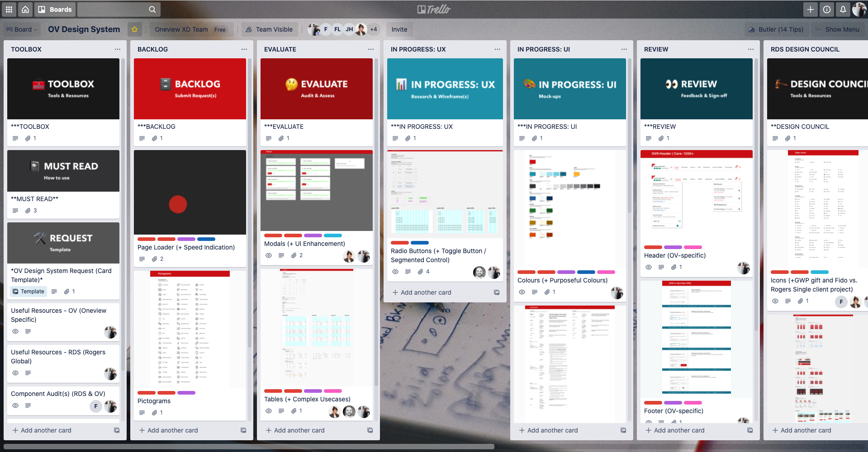Image resolution: width=868 pixels, height=452 pixels.
Task: Open notifications bell icon
Action: (843, 9)
